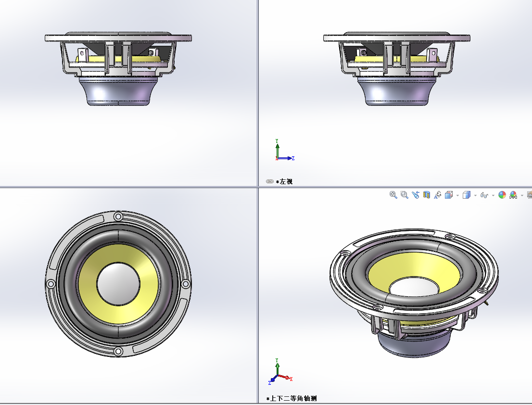Click the XYZ triad in the isometric view
This screenshot has width=532, height=405.
point(280,371)
